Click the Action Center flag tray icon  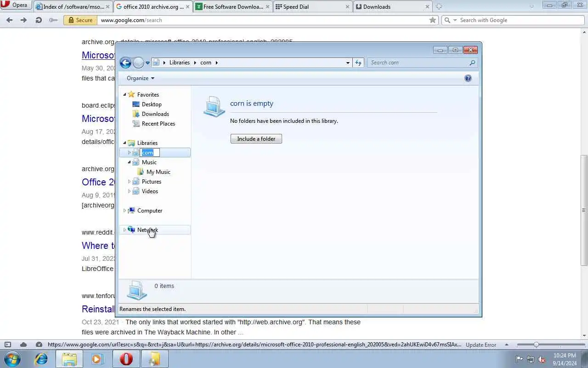click(x=519, y=359)
